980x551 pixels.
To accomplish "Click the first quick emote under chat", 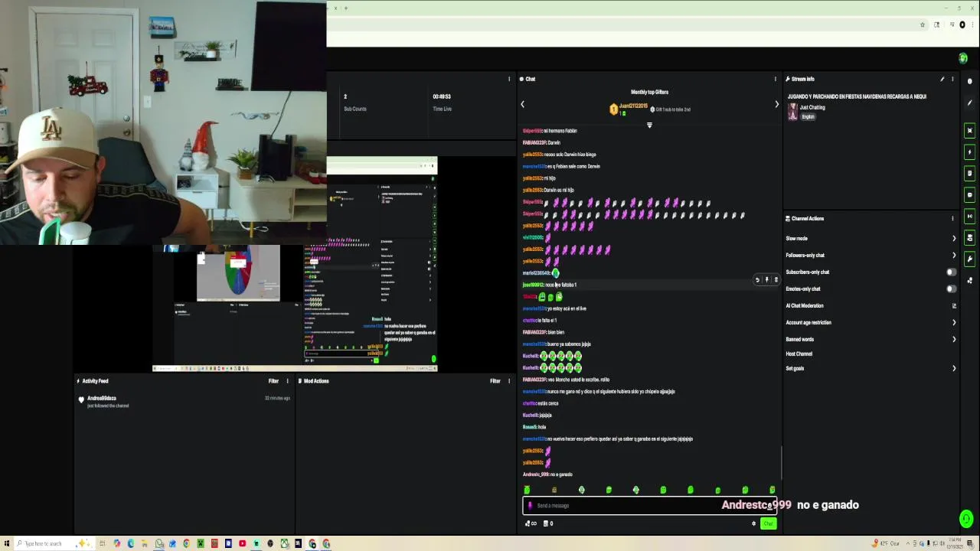I will [x=527, y=490].
